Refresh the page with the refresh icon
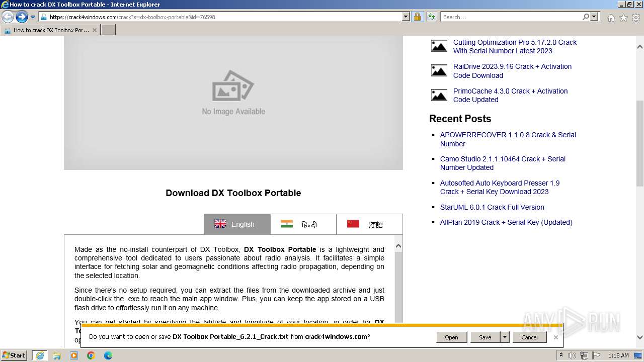The image size is (644, 362). pos(431,17)
